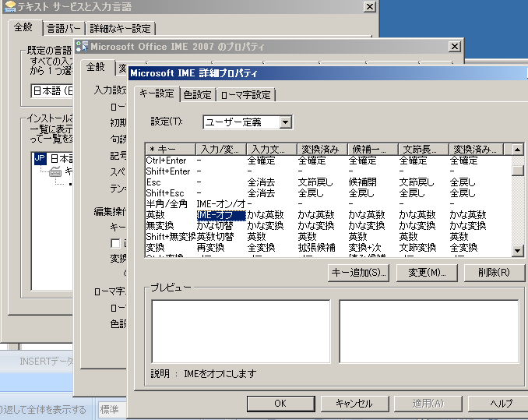528x420 pixels.
Task: Click the IME-オン/オフ cell in 半角/全角 row
Action: click(x=221, y=204)
